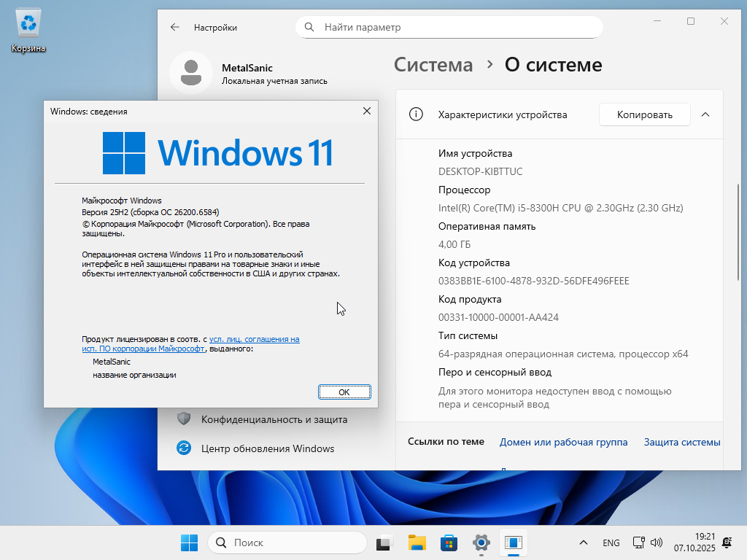Go to the System breadcrumb
This screenshot has width=747, height=560.
click(x=433, y=65)
